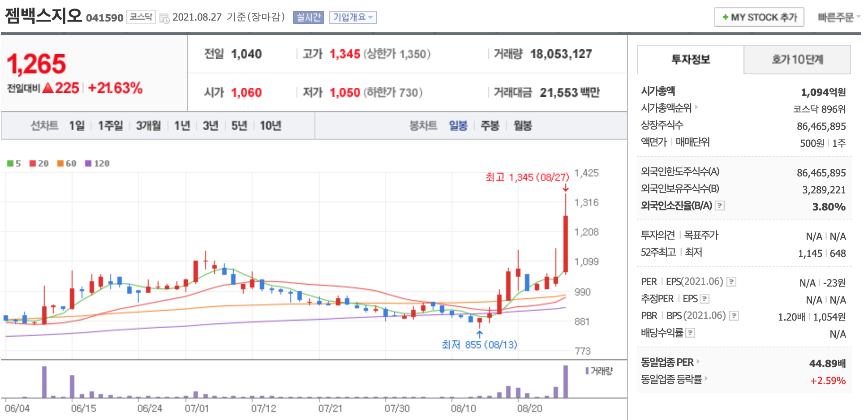868x420 pixels.
Task: Select the 1주일 line chart period
Action: 110,126
